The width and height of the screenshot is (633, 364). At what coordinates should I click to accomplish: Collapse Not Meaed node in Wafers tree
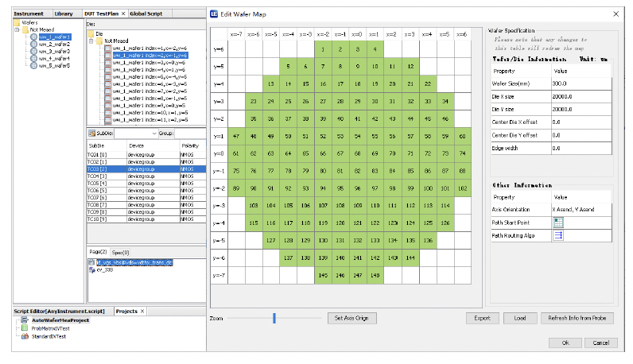tap(17, 30)
